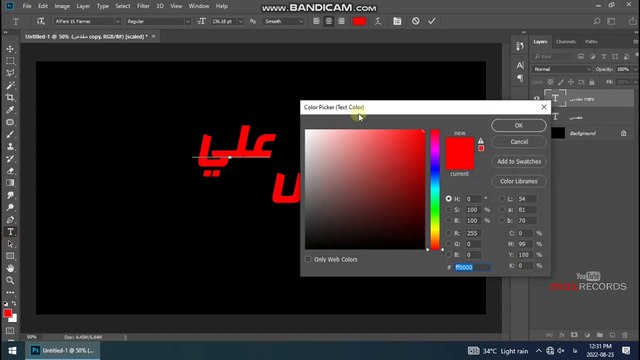Open the Create Warped Text option

pos(378,21)
